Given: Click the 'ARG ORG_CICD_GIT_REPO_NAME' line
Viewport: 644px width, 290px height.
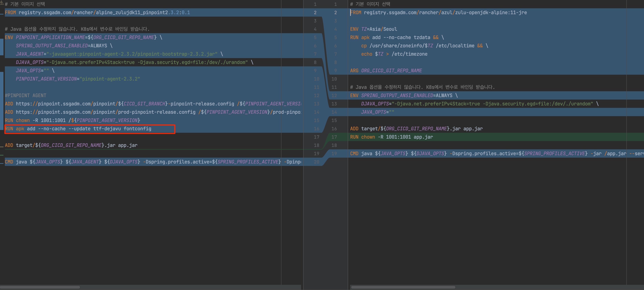Looking at the screenshot, I should click(386, 71).
